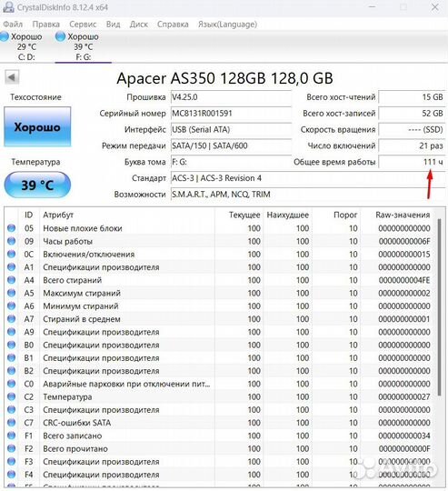Click the attribute list vertical scrollbar
Image resolution: width=448 pixels, height=491 pixels.
click(x=439, y=307)
